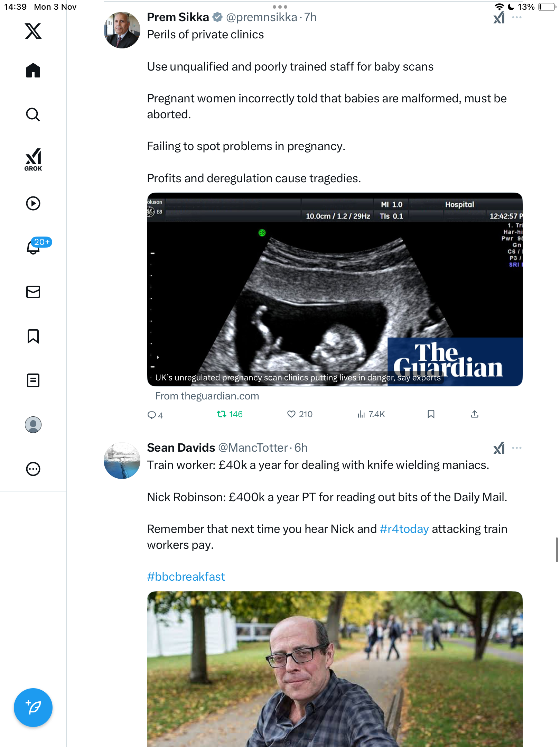Open the video play icon in sidebar
This screenshot has height=747, width=560.
[33, 203]
